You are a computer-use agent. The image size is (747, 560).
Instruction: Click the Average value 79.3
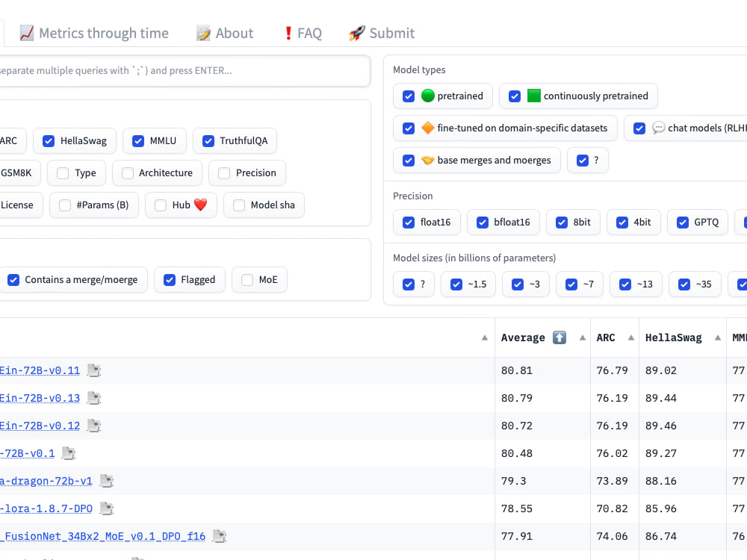click(514, 481)
